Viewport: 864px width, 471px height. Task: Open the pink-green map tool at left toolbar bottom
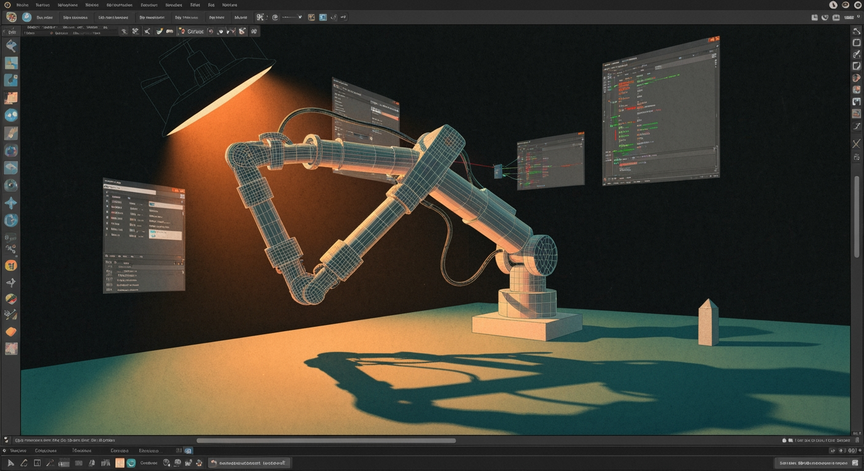pyautogui.click(x=11, y=348)
